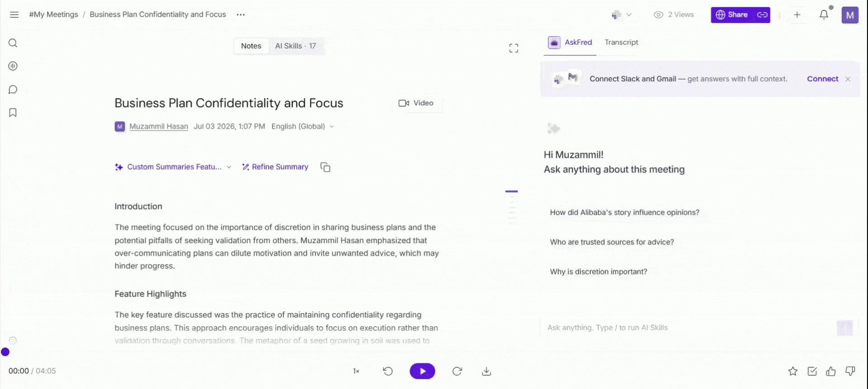
Task: Enter fullscreen with the expand icon
Action: [x=514, y=48]
